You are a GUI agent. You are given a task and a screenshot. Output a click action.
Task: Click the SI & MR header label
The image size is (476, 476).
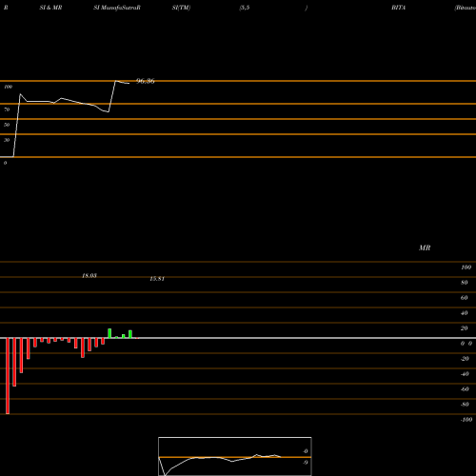pos(50,8)
